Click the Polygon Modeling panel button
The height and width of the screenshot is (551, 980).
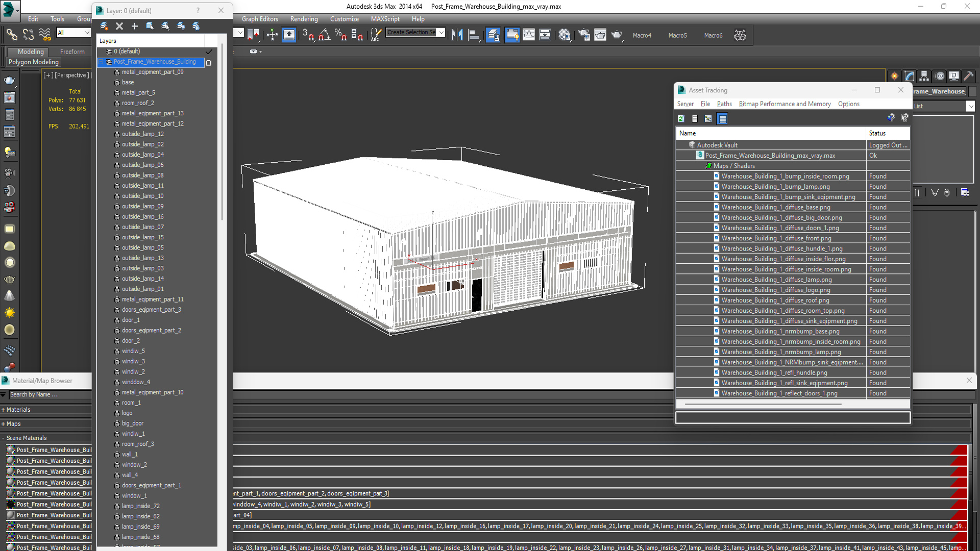tap(34, 62)
